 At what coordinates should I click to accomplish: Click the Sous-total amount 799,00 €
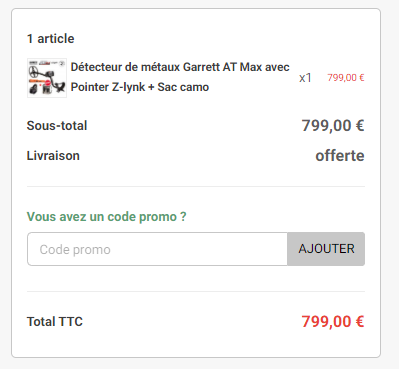coord(333,126)
